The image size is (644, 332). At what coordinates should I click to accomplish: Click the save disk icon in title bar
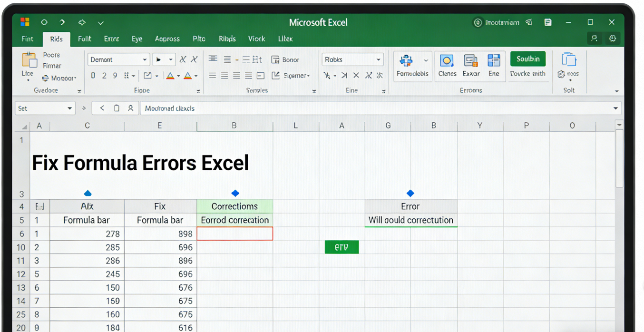pyautogui.click(x=548, y=22)
